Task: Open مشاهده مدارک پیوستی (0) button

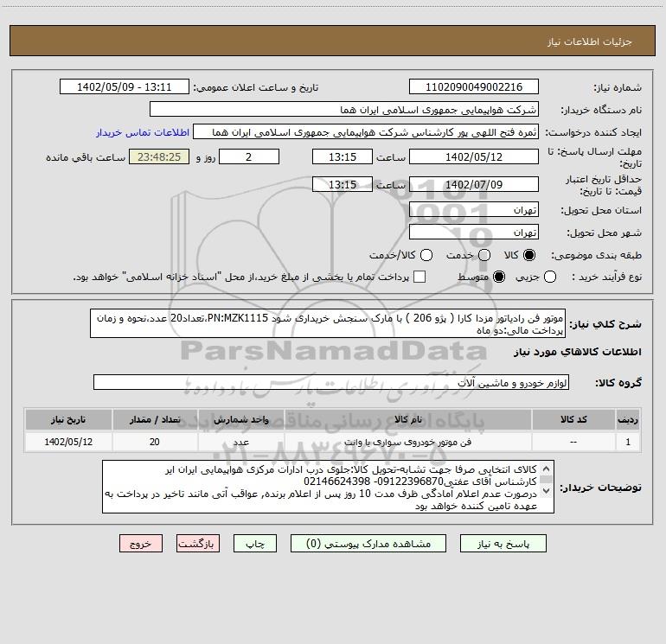Action: point(368,544)
